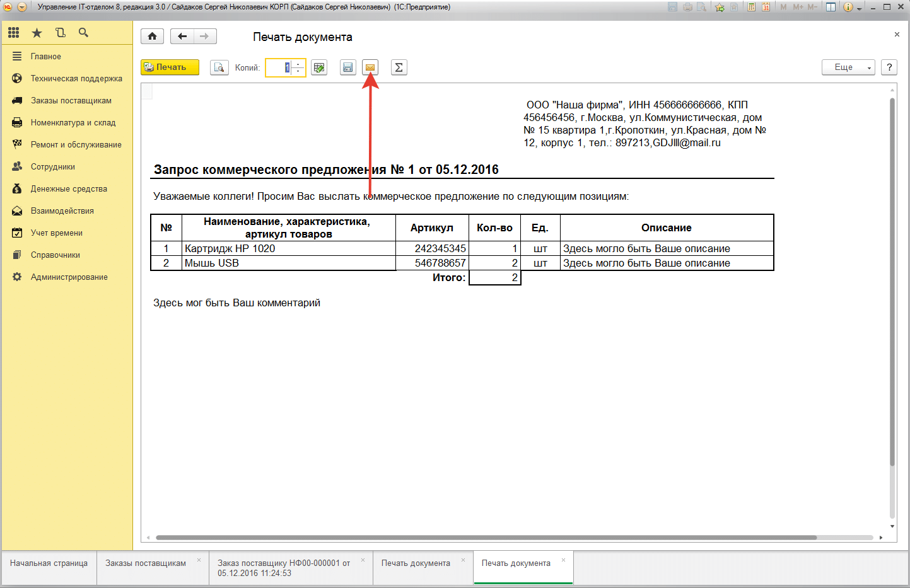Open print preview with the magnifier page icon
This screenshot has width=910, height=588.
(x=219, y=67)
